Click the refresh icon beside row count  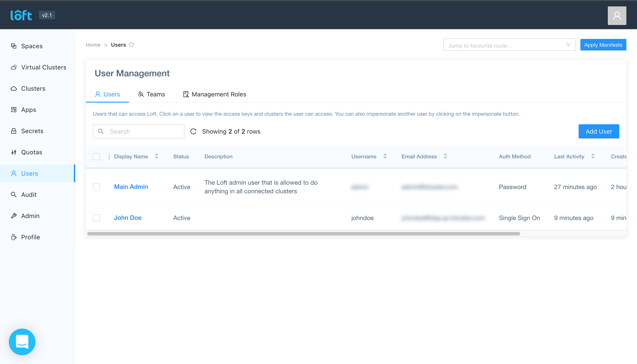pyautogui.click(x=193, y=132)
